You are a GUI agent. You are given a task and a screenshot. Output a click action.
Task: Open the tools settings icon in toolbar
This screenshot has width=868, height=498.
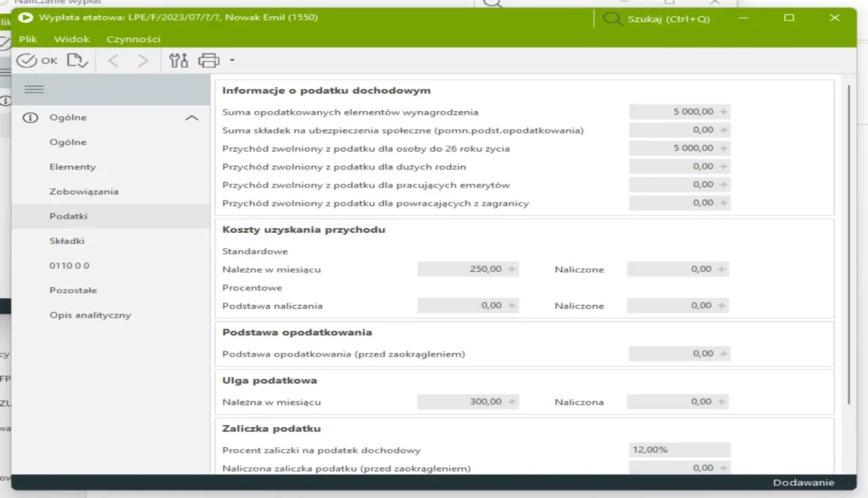click(x=178, y=60)
